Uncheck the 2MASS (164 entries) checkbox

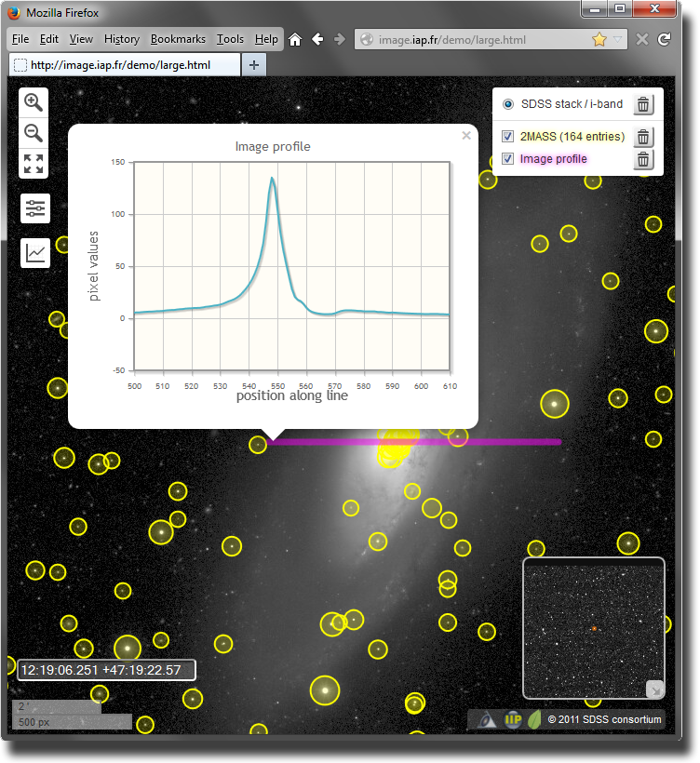tap(507, 137)
